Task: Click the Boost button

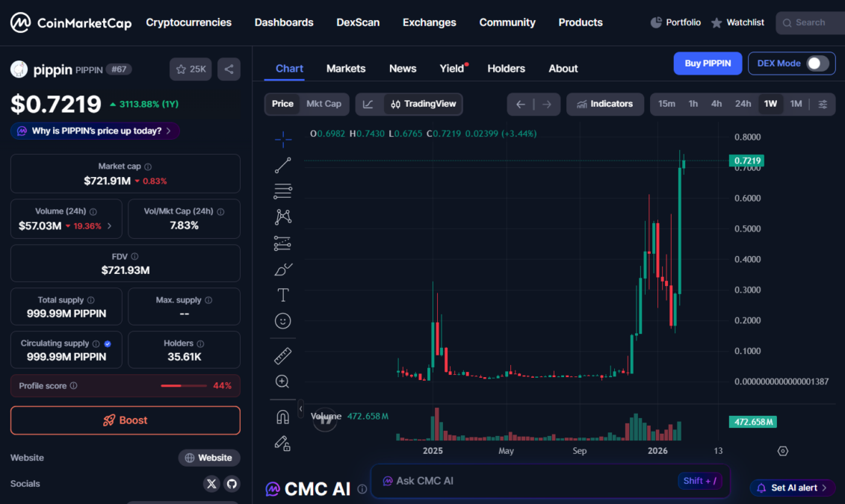Action: tap(125, 420)
